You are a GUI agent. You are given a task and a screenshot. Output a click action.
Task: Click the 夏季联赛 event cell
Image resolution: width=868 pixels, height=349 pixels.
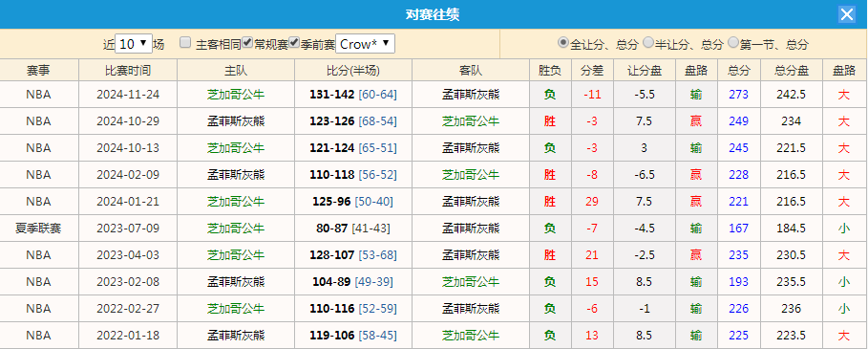point(39,229)
